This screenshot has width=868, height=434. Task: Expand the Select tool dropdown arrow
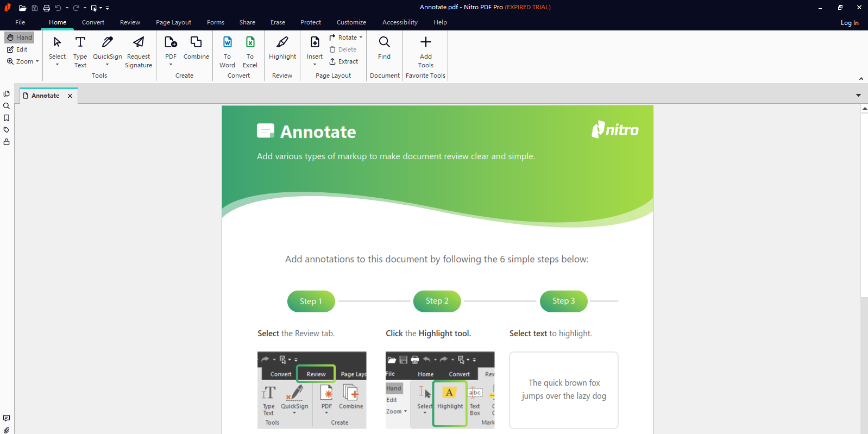(x=57, y=65)
